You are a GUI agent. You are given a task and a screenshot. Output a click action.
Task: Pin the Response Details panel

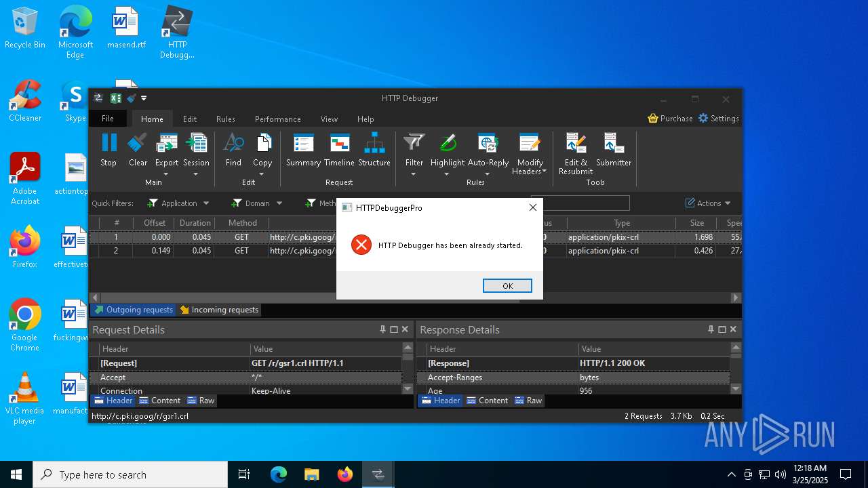711,329
